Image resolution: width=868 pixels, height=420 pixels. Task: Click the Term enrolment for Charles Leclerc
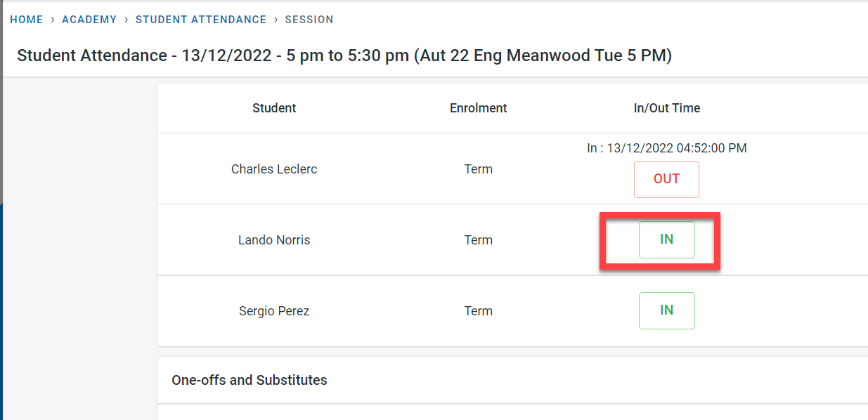click(479, 169)
